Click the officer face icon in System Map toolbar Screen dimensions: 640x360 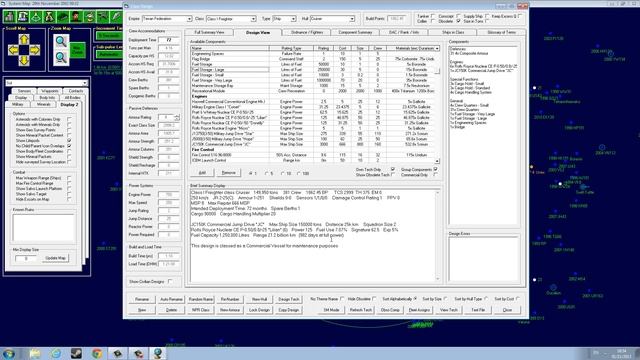(x=76, y=17)
